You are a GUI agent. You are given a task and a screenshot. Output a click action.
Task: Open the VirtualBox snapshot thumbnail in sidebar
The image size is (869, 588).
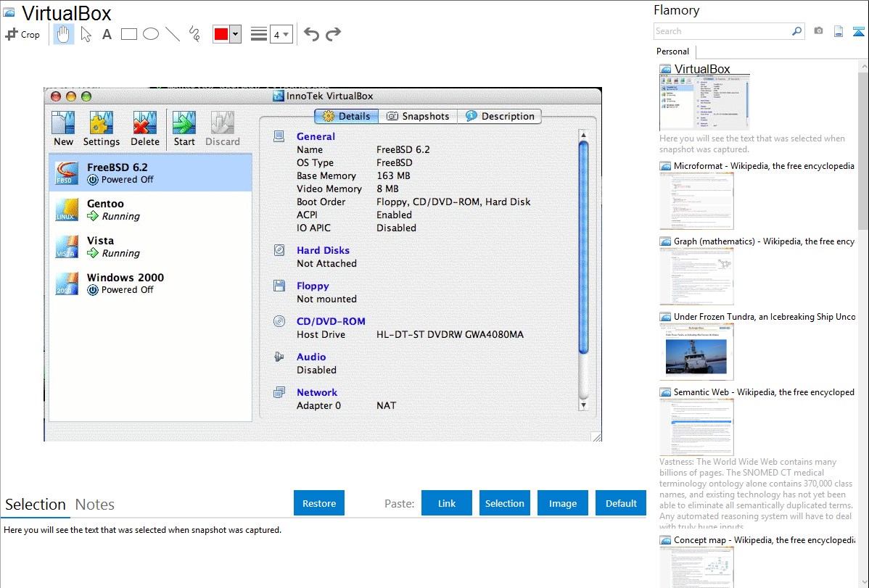[704, 102]
